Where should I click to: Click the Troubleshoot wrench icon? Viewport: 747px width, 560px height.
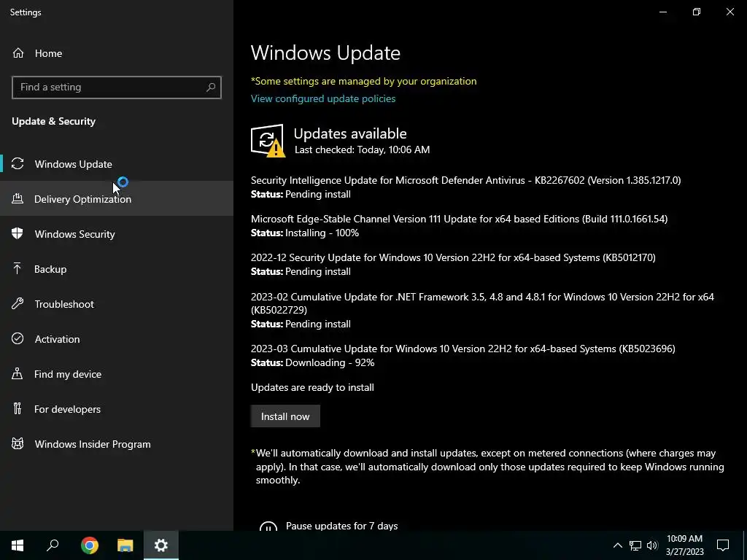[x=18, y=304]
